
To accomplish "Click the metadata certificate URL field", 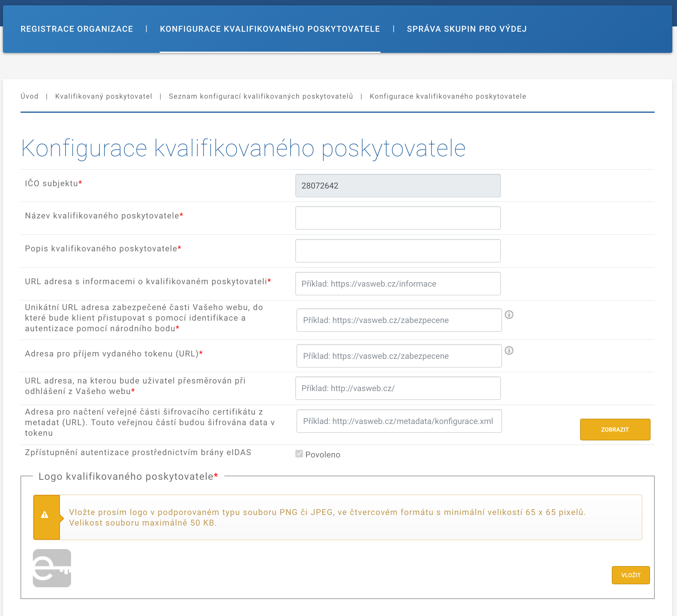I will (x=399, y=421).
